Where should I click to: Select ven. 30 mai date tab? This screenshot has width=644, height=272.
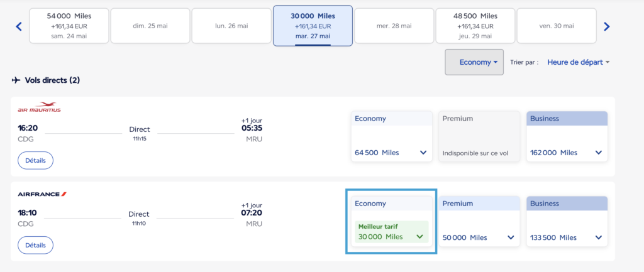click(557, 26)
